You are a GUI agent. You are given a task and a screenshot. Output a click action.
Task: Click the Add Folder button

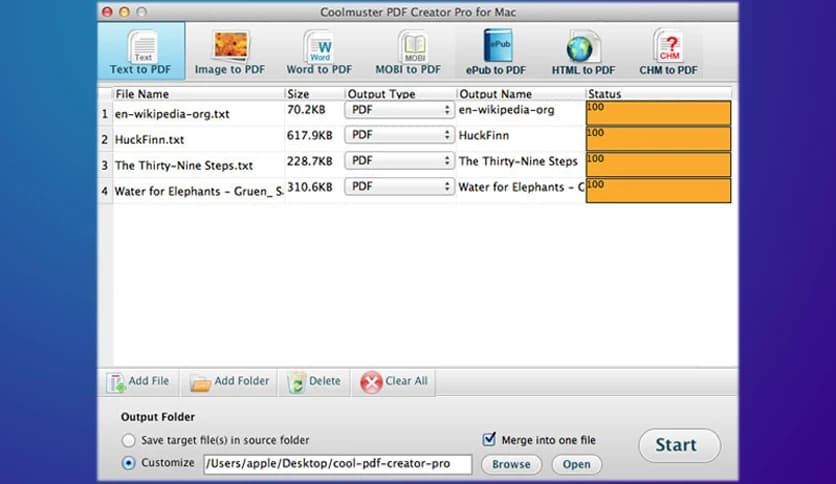(x=229, y=382)
